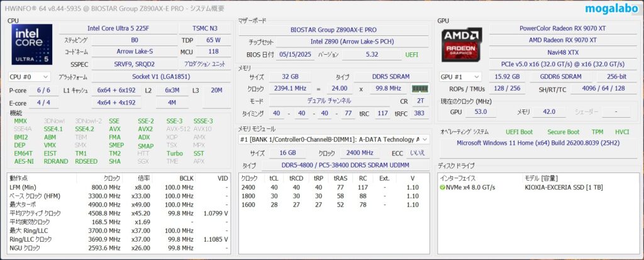
Task: Click the max turbo clock 4900.0 MHz
Action: (x=104, y=205)
